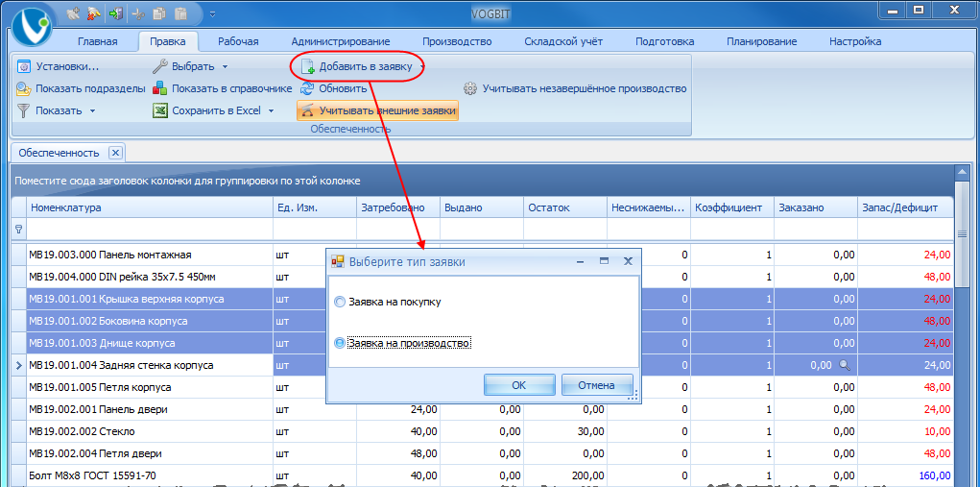Expand the Выбрать dropdown arrow
The image size is (980, 487).
coord(225,67)
